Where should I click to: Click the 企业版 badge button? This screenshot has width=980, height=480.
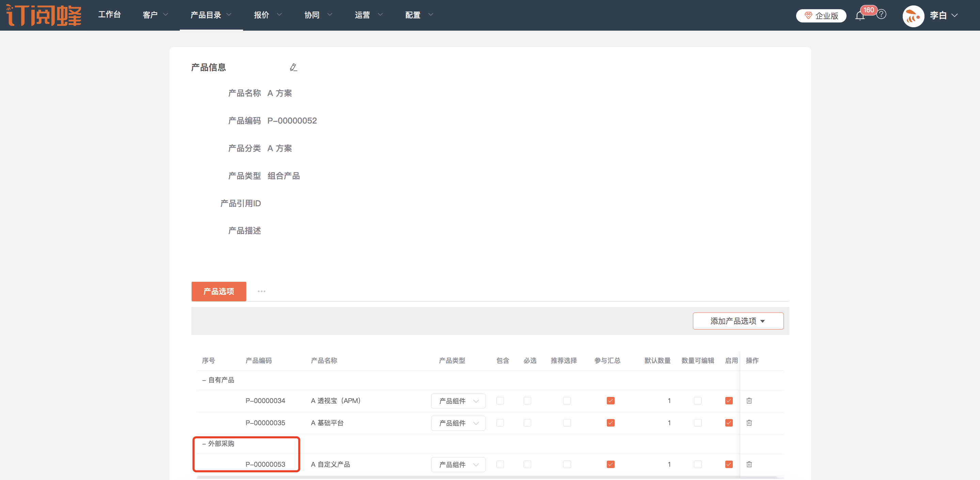(821, 16)
